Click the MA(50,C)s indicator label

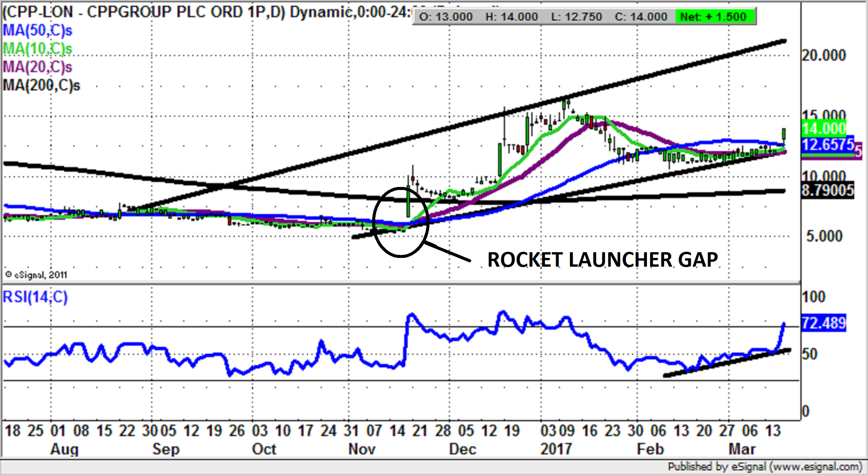(37, 31)
